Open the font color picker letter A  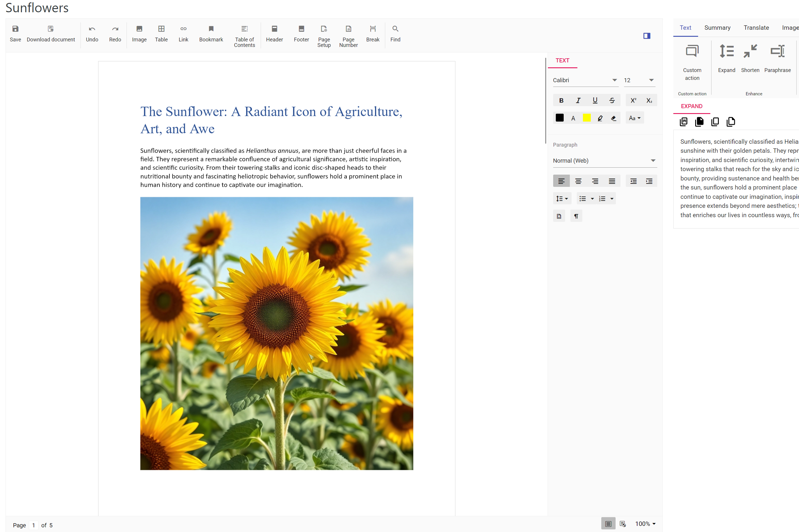573,118
